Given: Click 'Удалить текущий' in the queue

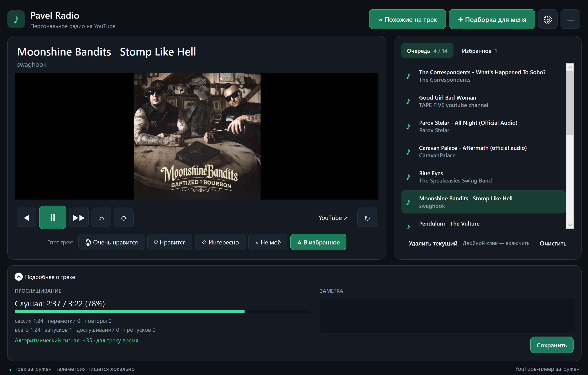Looking at the screenshot, I should (433, 243).
